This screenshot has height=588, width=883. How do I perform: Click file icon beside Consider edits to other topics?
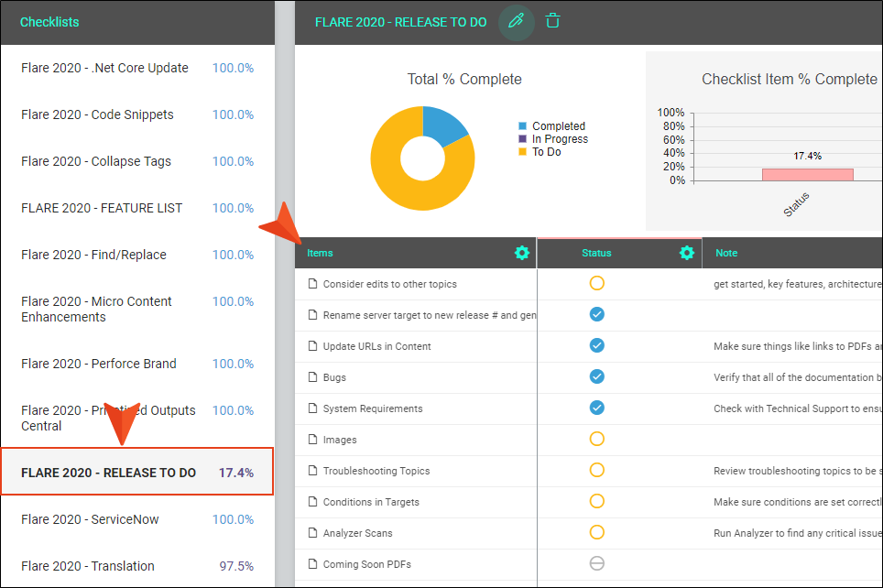click(312, 283)
